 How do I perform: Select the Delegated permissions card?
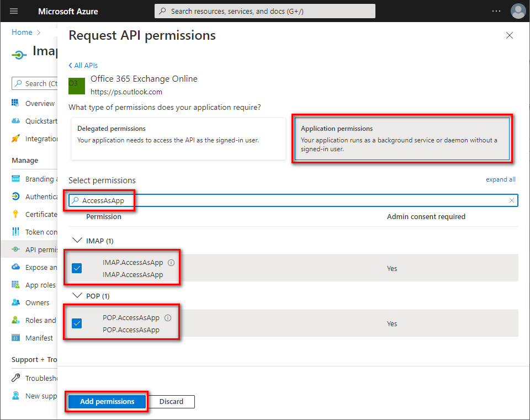point(178,139)
